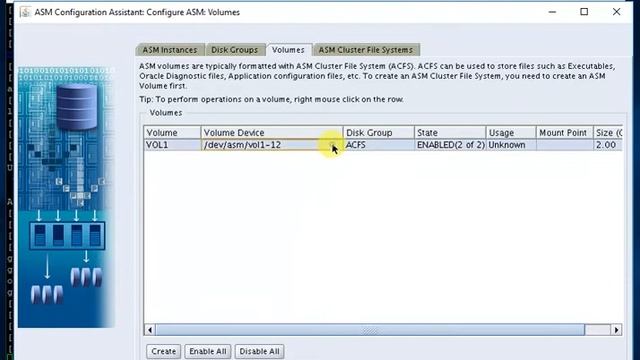Click the horizontal scrollbar thumb
This screenshot has height=360, width=640.
(x=370, y=330)
